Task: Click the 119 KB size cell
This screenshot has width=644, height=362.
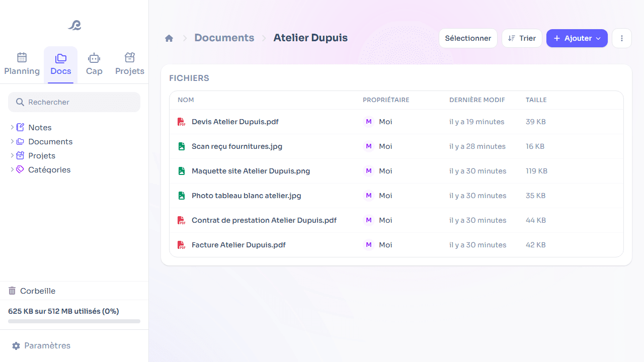Action: coord(536,171)
